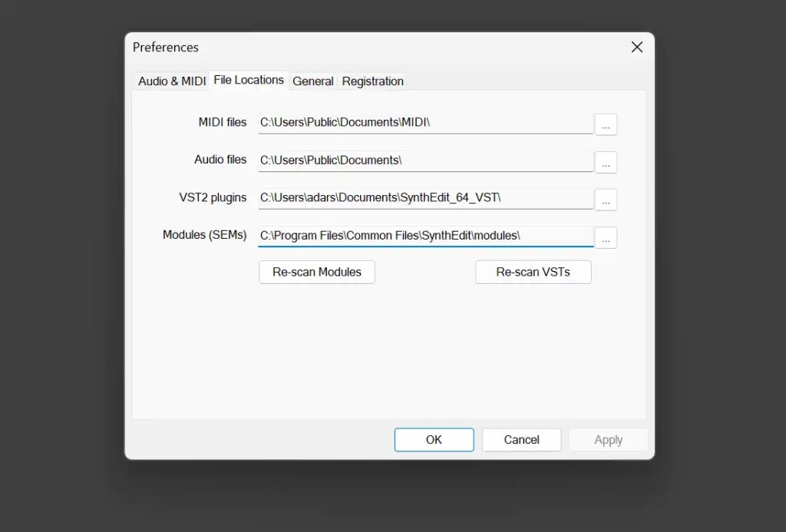Open the General tab

coord(313,81)
